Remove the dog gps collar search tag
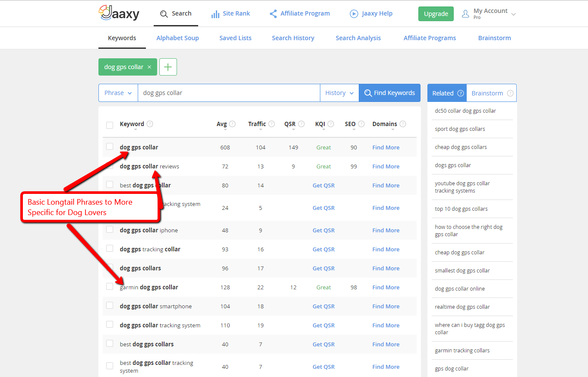This screenshot has width=588, height=377. point(149,67)
